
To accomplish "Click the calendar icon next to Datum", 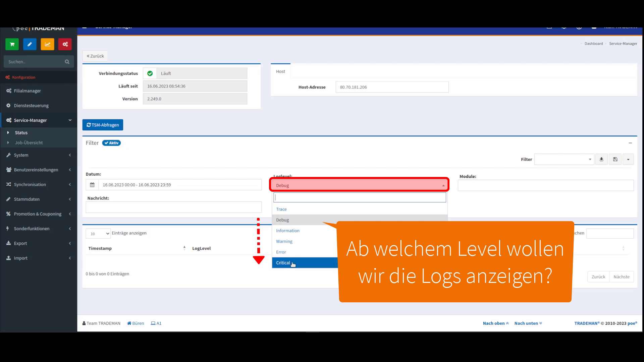I will [92, 185].
